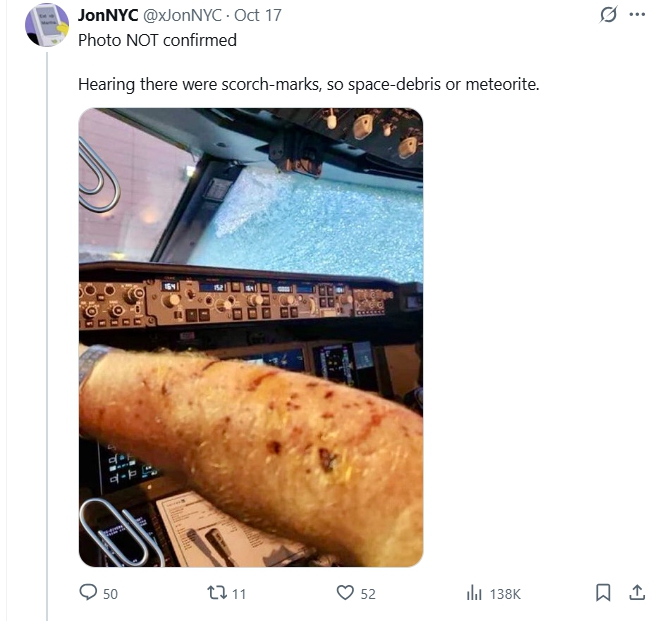Image resolution: width=658 pixels, height=621 pixels.
Task: Open the three-dot more options menu
Action: click(637, 15)
